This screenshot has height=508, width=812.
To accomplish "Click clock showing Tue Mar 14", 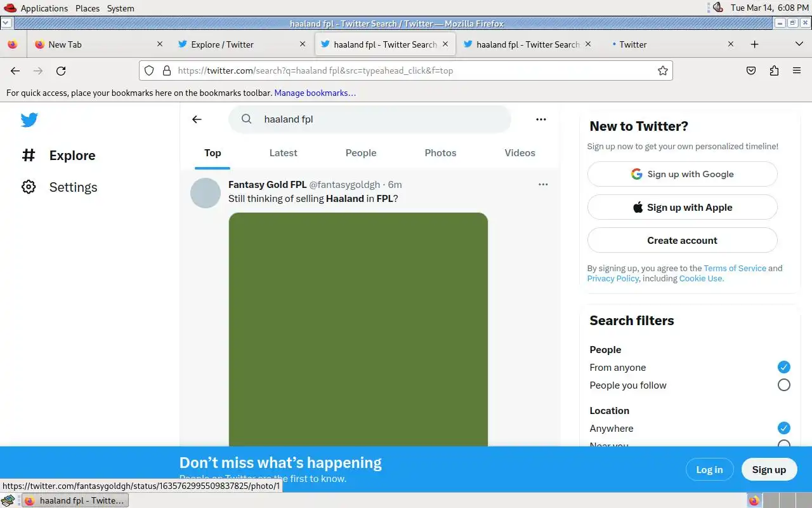I will (x=769, y=8).
